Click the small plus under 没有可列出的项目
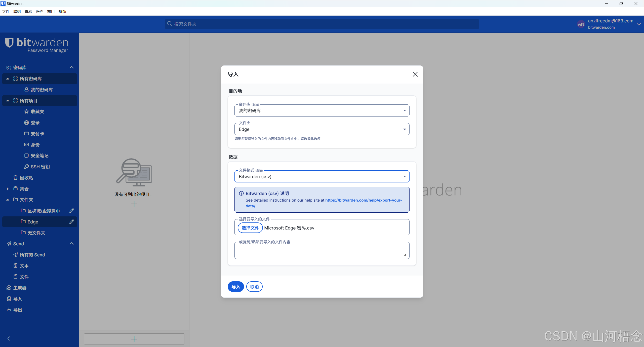The image size is (644, 347). coord(134,204)
